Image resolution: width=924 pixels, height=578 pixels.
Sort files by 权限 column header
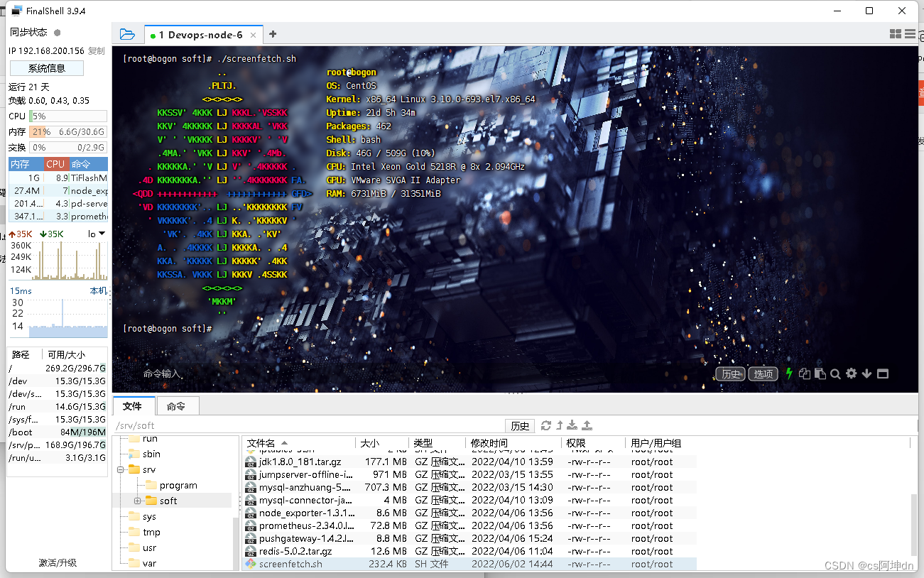click(x=593, y=443)
